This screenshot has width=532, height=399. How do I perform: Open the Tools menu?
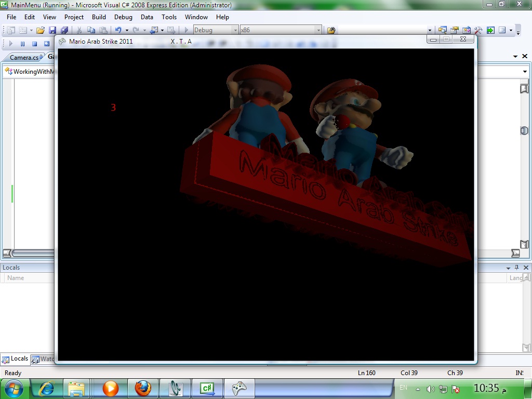(x=169, y=17)
